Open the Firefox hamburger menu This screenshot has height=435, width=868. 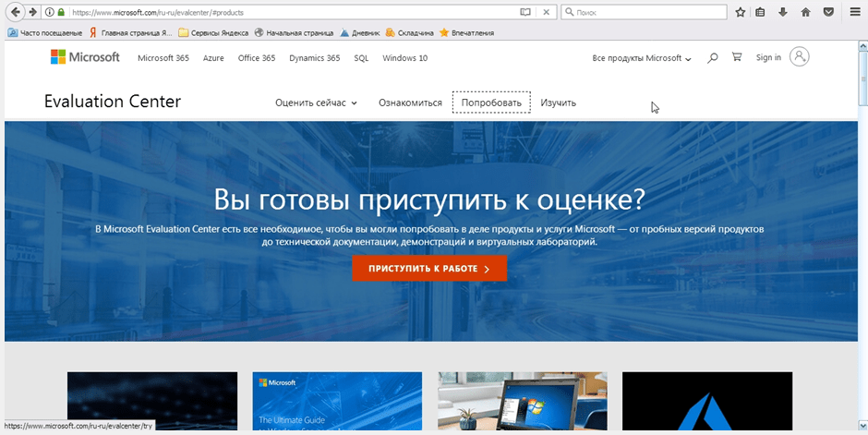tap(853, 13)
